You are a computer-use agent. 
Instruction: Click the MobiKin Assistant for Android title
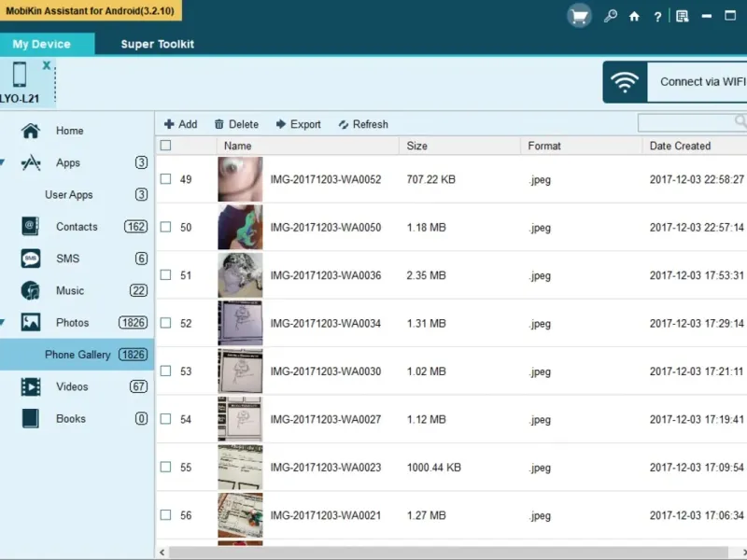click(90, 10)
